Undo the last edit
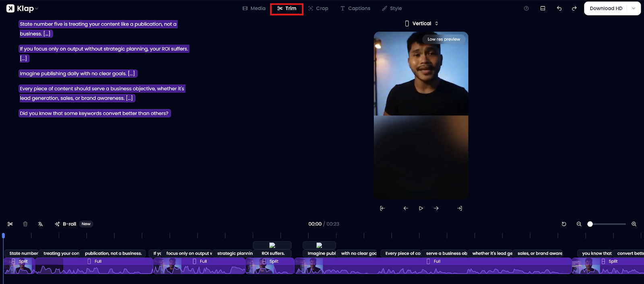Screen dimensions: 644x284 pyautogui.click(x=559, y=8)
